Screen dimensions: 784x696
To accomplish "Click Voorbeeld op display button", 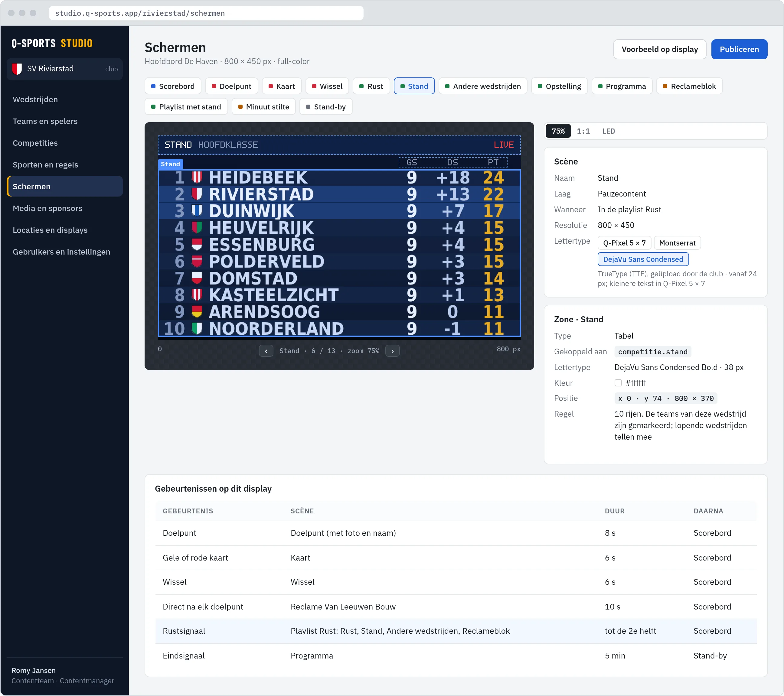I will tap(659, 50).
